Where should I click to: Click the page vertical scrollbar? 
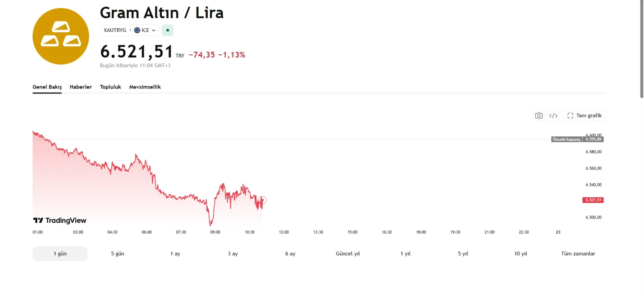pos(641,49)
